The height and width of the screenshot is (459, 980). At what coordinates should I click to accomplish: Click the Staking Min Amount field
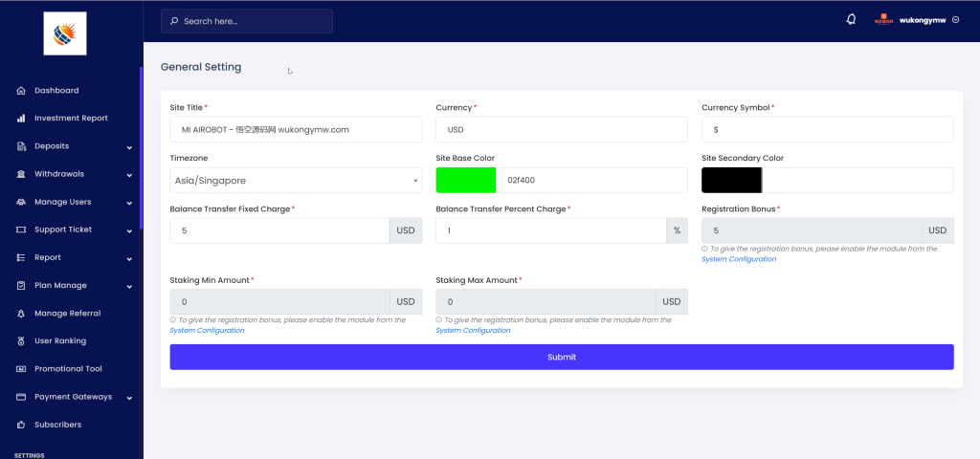pos(279,301)
